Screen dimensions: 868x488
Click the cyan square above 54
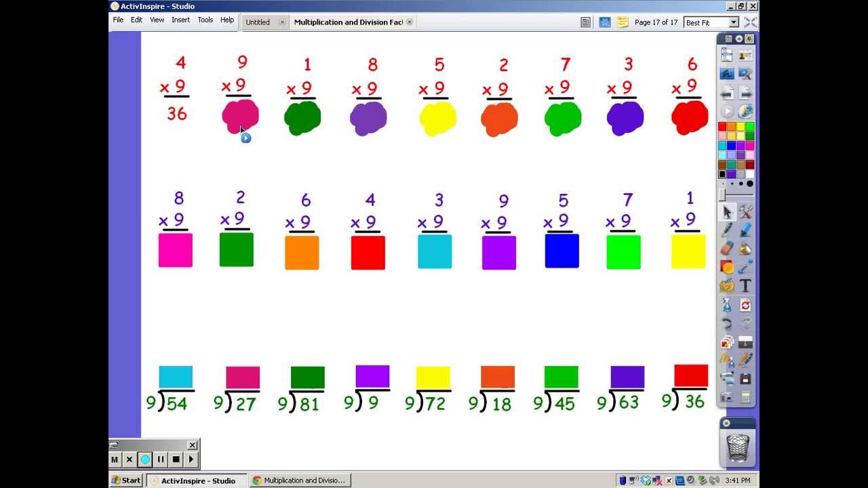coord(175,377)
